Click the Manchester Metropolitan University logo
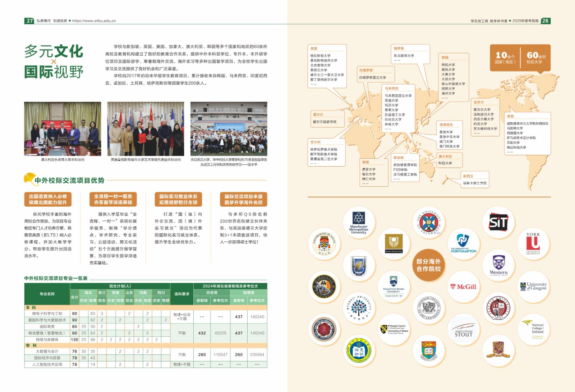575x392 pixels. coord(359,223)
